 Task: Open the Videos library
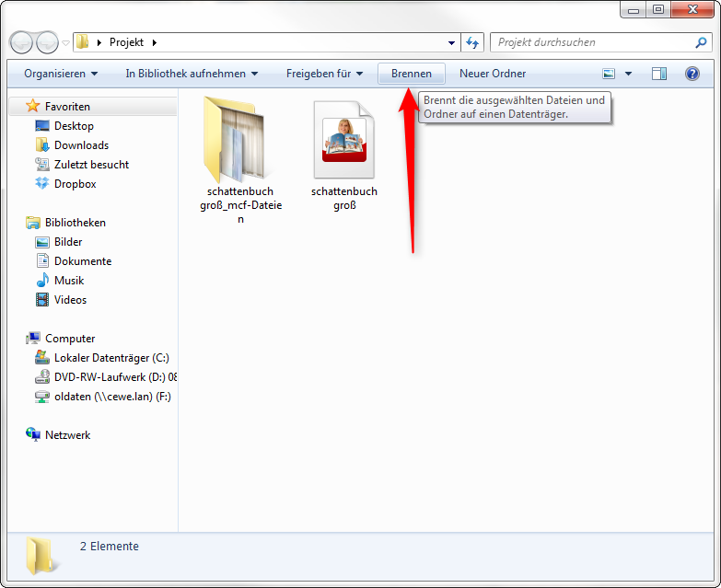point(70,299)
